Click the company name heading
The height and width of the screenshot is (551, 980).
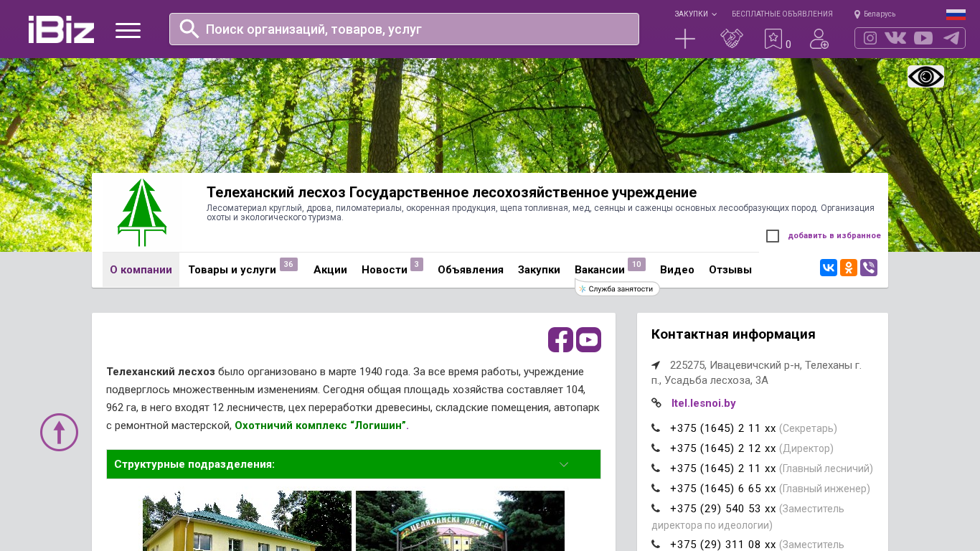point(452,192)
